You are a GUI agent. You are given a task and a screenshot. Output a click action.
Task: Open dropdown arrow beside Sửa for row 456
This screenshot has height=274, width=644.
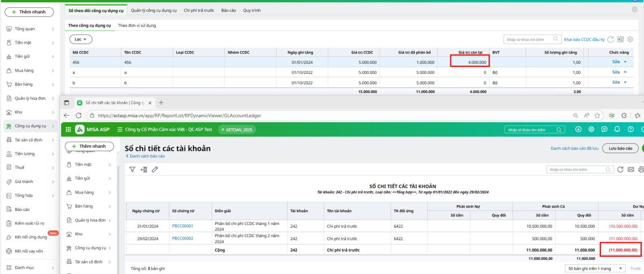click(625, 62)
